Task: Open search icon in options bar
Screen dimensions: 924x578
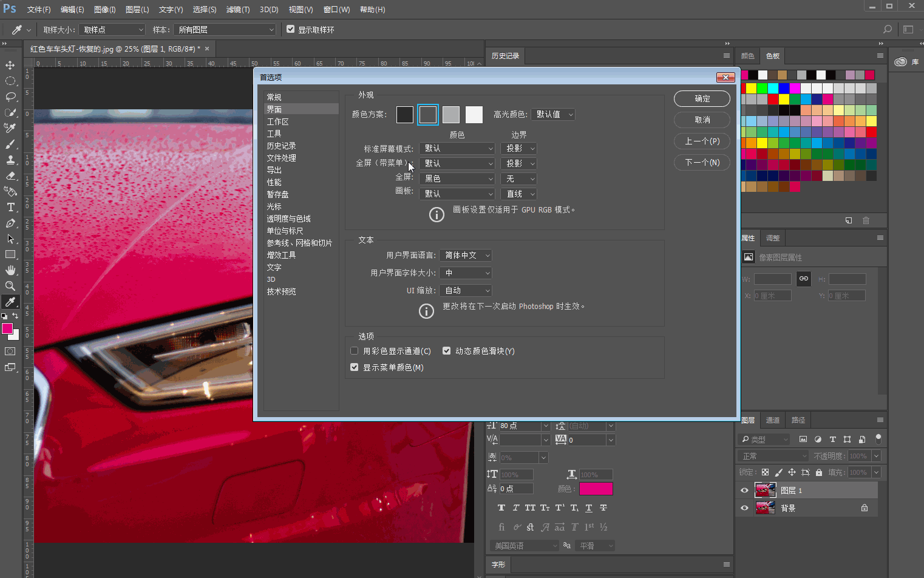Action: [888, 29]
